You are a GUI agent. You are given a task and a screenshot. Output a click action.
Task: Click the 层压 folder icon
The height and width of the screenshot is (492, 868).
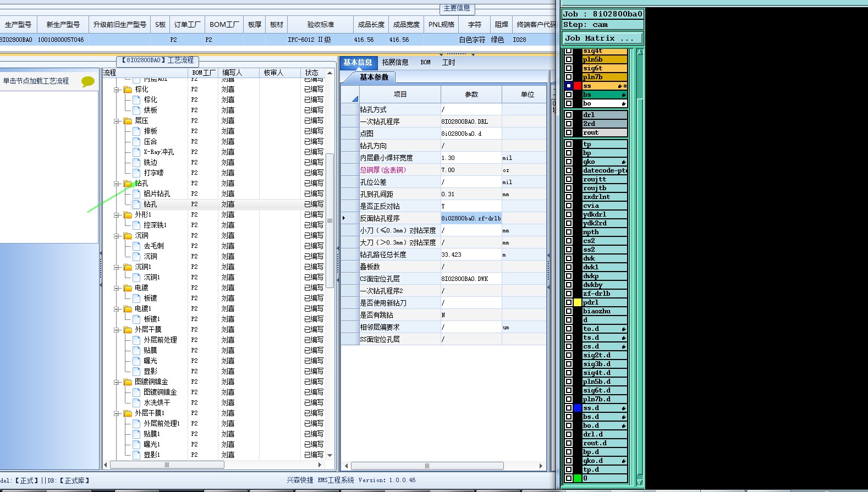(128, 120)
